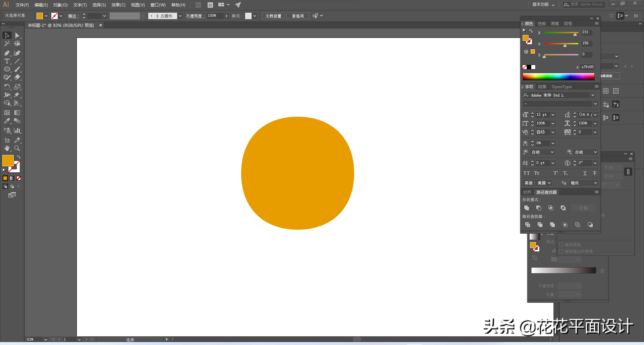
Task: Toggle underline text style
Action: (585, 173)
